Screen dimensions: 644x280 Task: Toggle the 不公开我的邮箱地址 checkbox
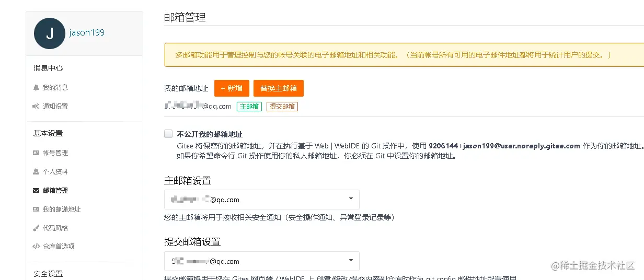[168, 134]
